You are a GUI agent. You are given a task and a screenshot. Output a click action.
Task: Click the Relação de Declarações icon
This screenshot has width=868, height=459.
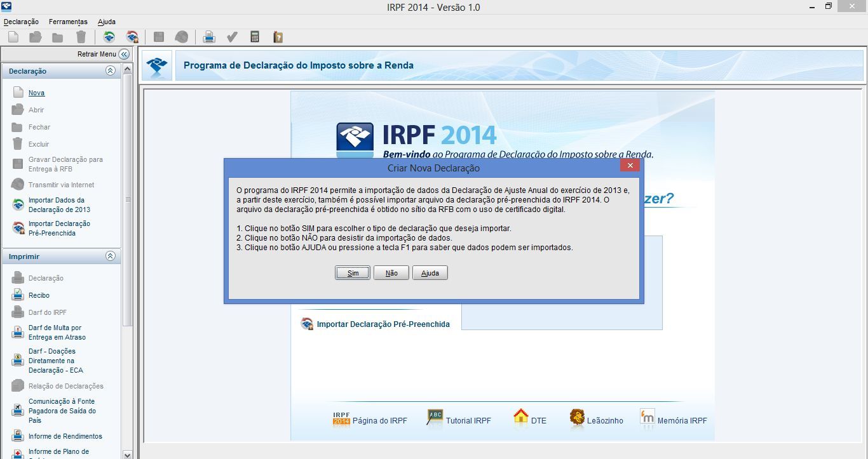18,386
